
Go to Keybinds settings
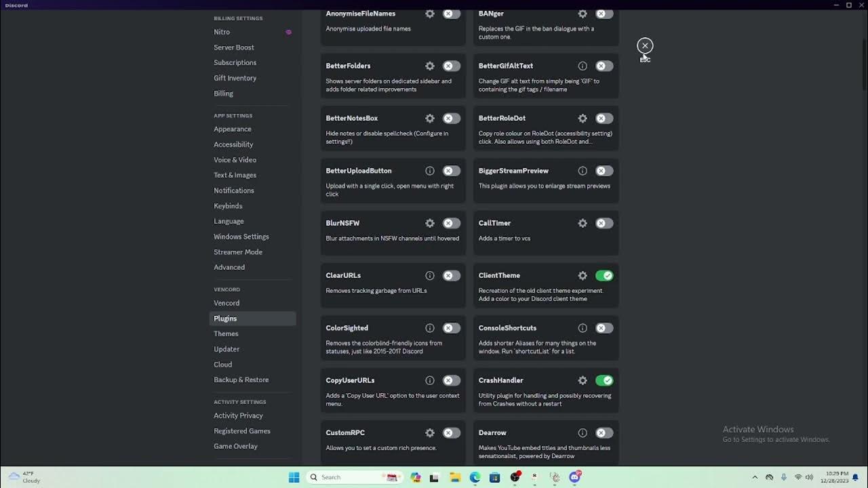tap(252, 206)
